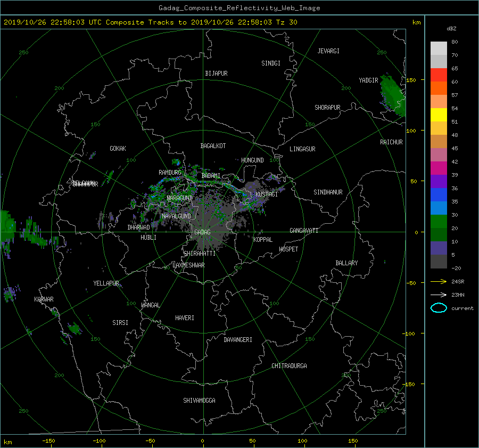Click the HANGAL city label
479x448 pixels.
151,305
